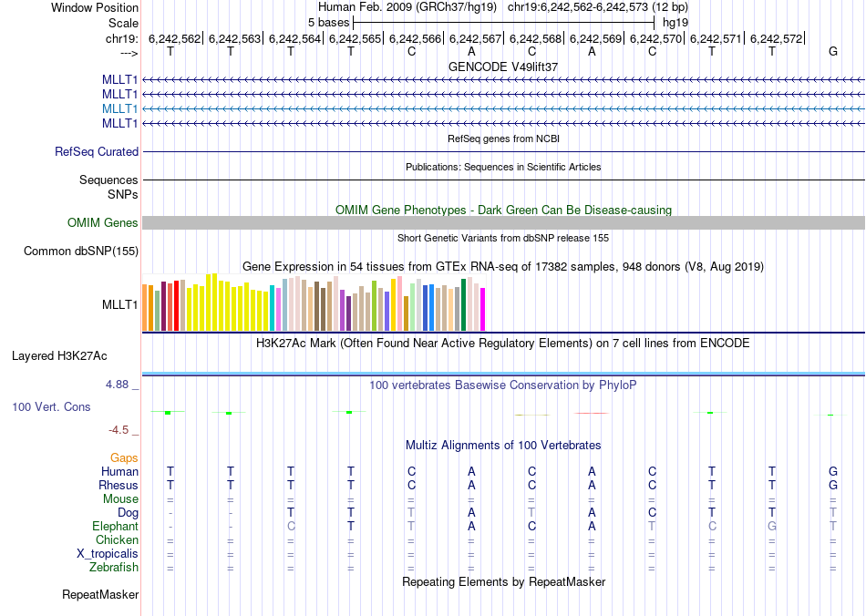Select the Human alignment row label
Viewport: 866px width, 616px height.
(x=119, y=471)
